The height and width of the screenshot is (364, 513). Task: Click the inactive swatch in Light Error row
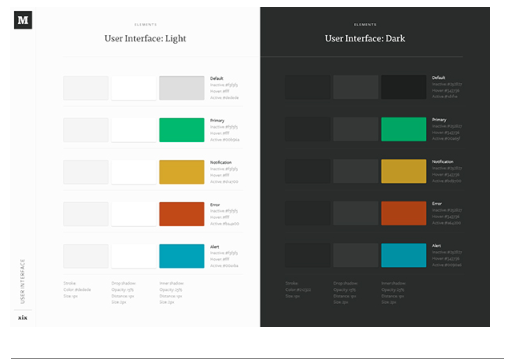(86, 214)
